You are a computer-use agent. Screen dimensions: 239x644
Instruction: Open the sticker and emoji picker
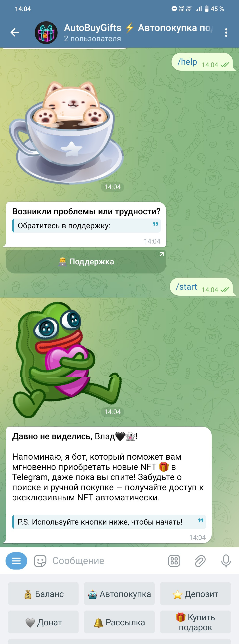[x=40, y=561]
